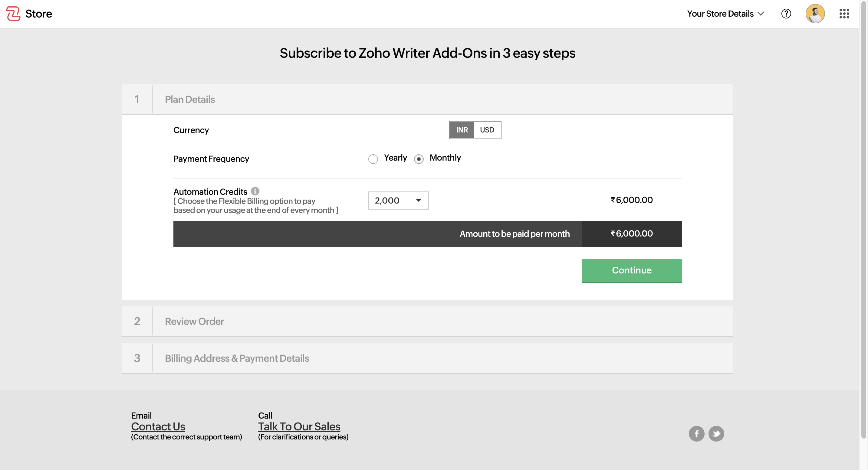This screenshot has width=868, height=470.
Task: Open the apps grid launcher icon
Action: click(844, 14)
